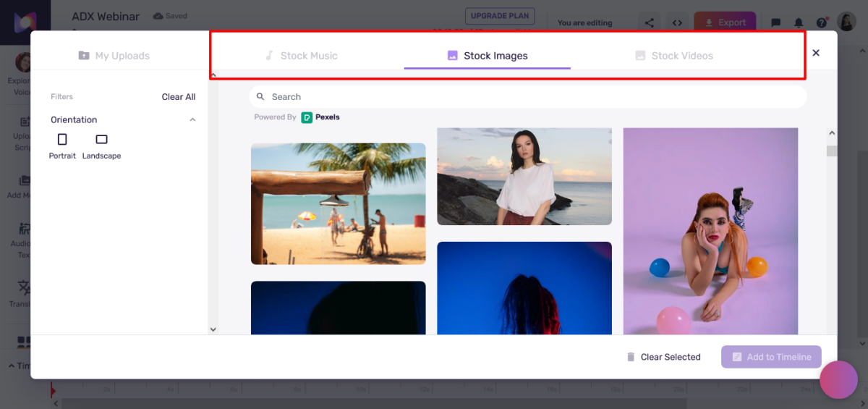Click the trash icon beside Clear Selected

(631, 357)
